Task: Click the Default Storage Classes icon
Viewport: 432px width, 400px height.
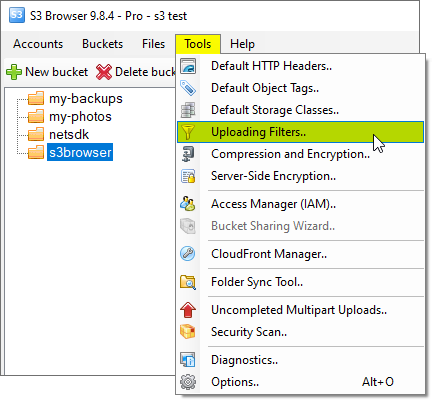Action: (188, 110)
